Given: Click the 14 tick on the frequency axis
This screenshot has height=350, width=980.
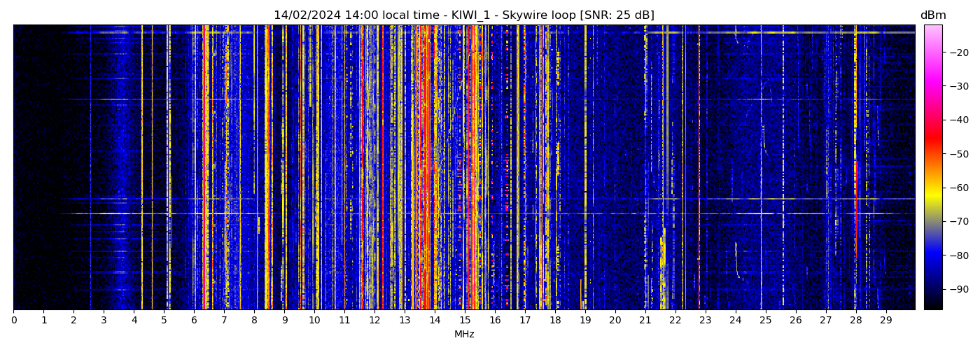Looking at the screenshot, I should [435, 320].
